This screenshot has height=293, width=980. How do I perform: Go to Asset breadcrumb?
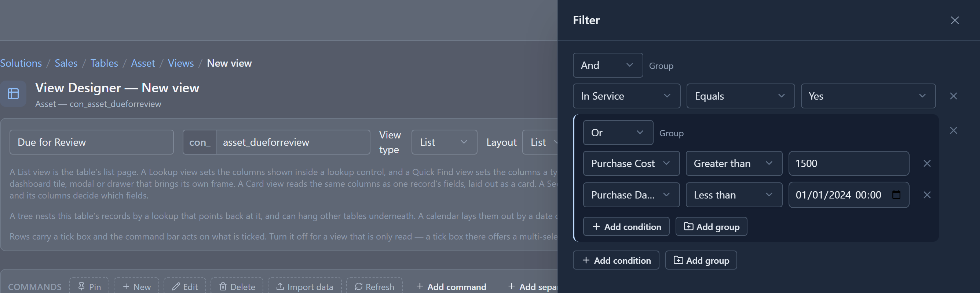[x=143, y=63]
